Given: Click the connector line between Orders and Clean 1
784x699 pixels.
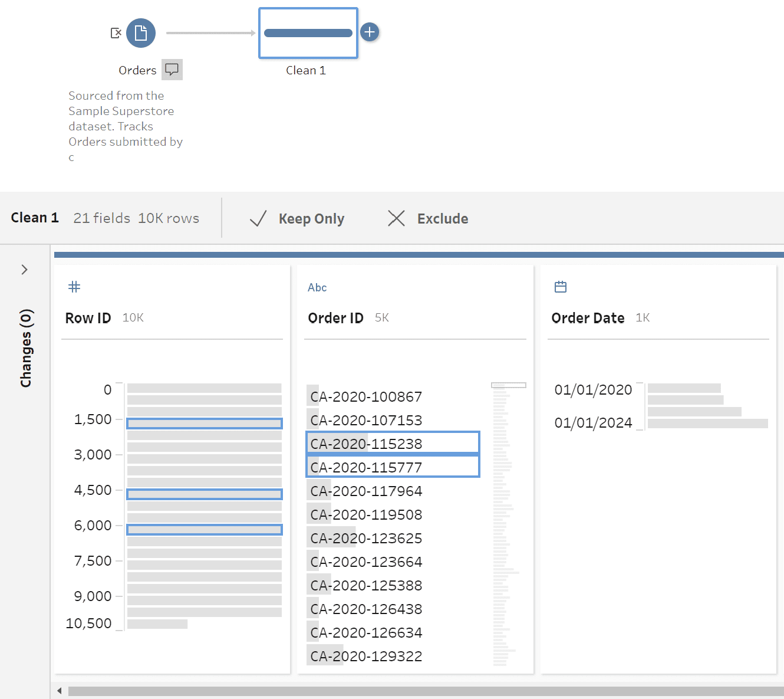Looking at the screenshot, I should [210, 33].
